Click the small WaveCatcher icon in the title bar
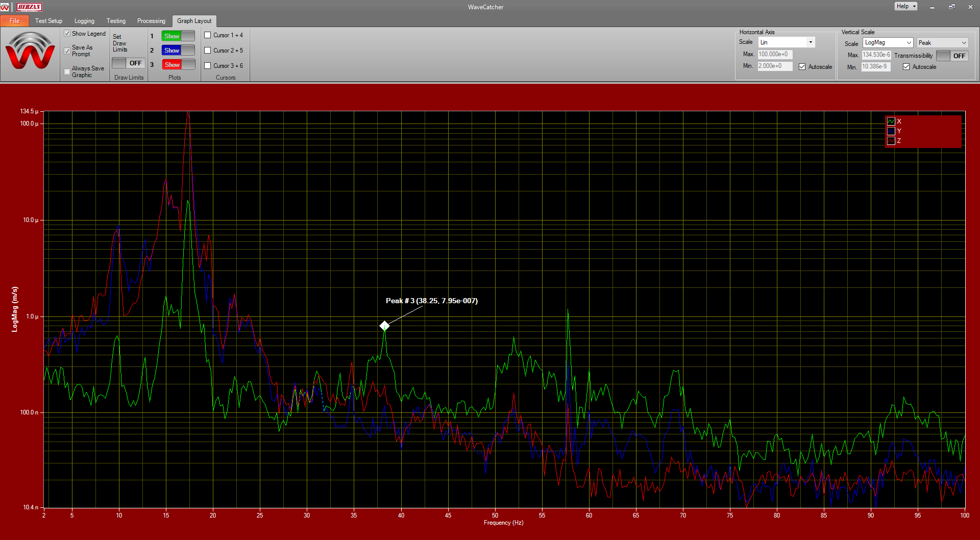Viewport: 980px width, 540px height. (5, 7)
